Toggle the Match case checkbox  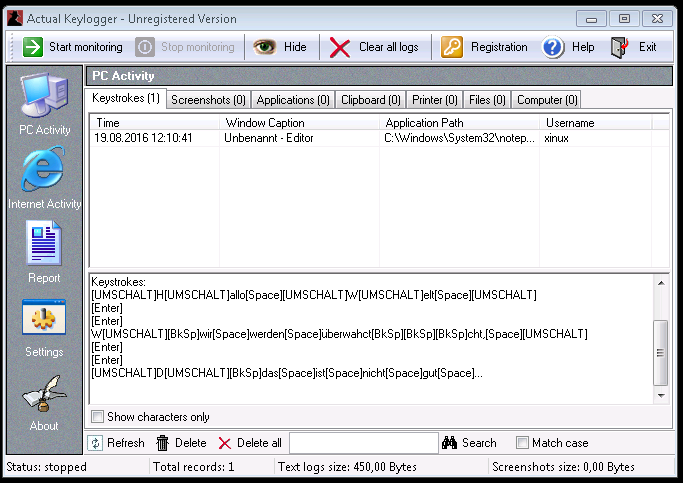[x=522, y=442]
